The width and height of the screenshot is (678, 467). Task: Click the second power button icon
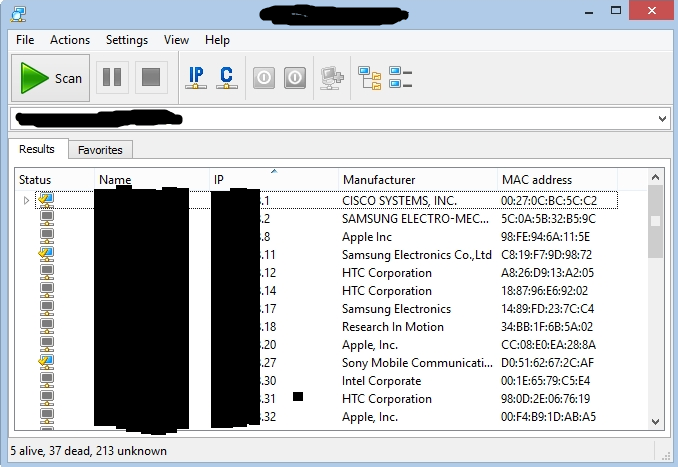[x=295, y=78]
